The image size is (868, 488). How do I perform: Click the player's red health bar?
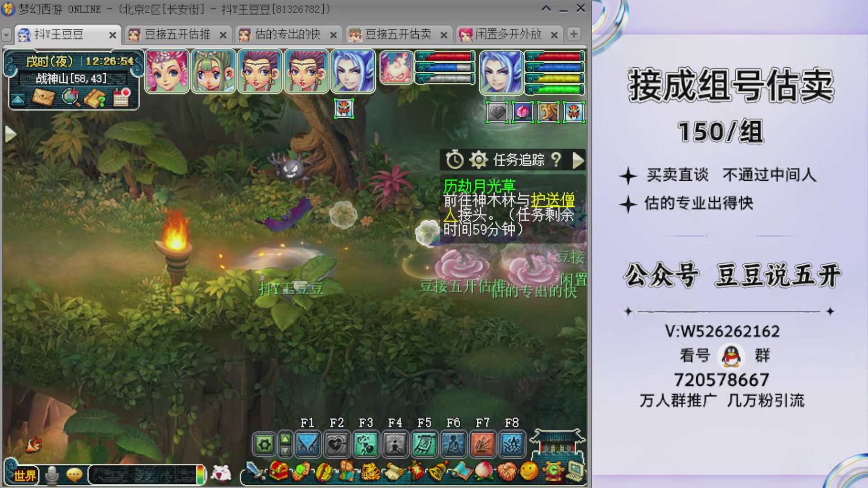click(555, 57)
